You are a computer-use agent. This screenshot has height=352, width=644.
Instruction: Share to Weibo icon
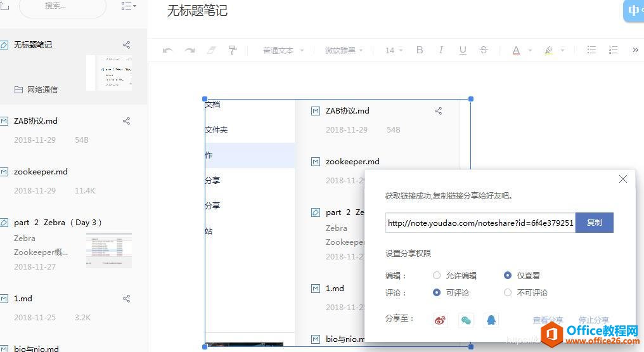441,320
